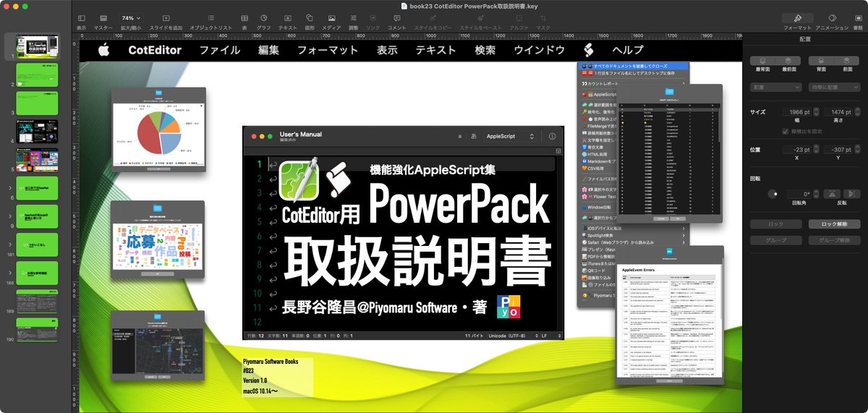Flip the object horizontally with the 反転 icon

pos(832,194)
